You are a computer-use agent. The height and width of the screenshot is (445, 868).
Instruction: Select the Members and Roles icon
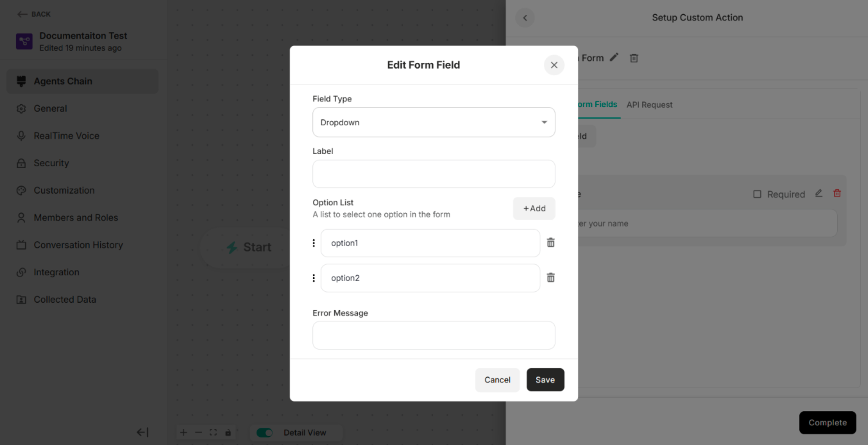coord(21,218)
